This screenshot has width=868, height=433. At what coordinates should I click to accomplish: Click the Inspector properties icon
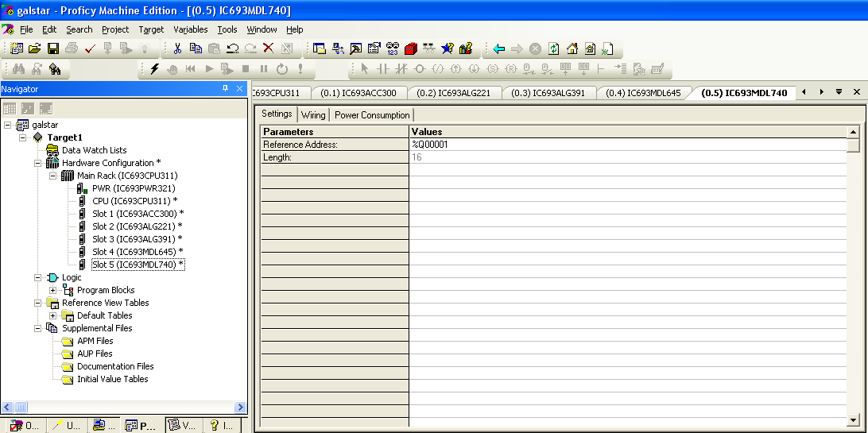(374, 48)
